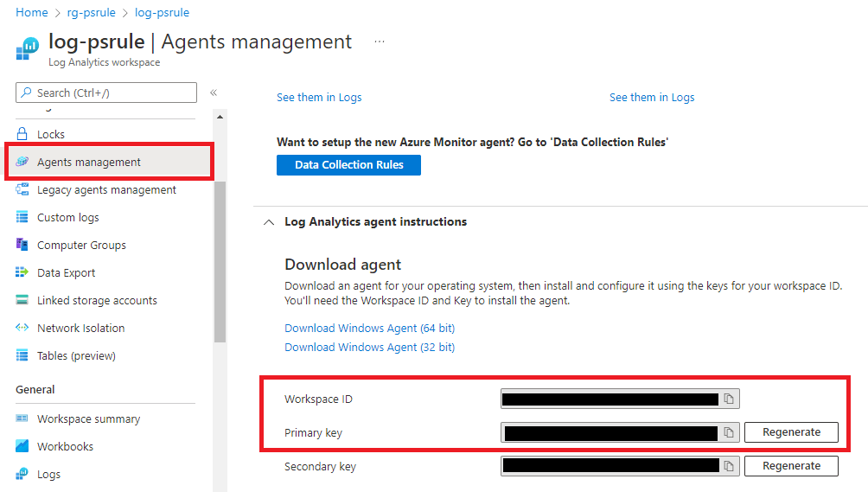The width and height of the screenshot is (868, 492).
Task: Click the Data Collection Rules button
Action: pyautogui.click(x=348, y=165)
